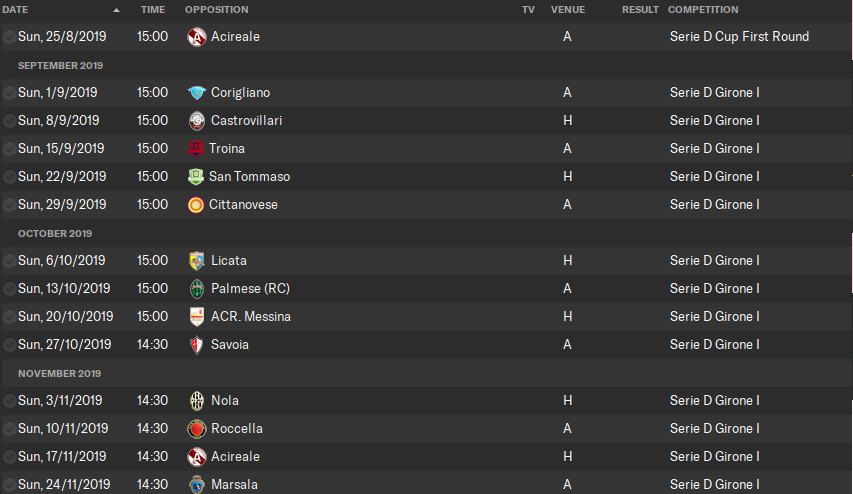Viewport: 853px width, 494px height.
Task: Click the Corigliano club badge
Action: 197,93
